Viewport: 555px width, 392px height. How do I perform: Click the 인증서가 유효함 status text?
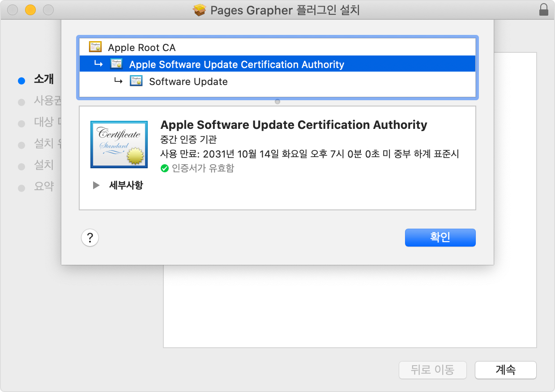[203, 169]
